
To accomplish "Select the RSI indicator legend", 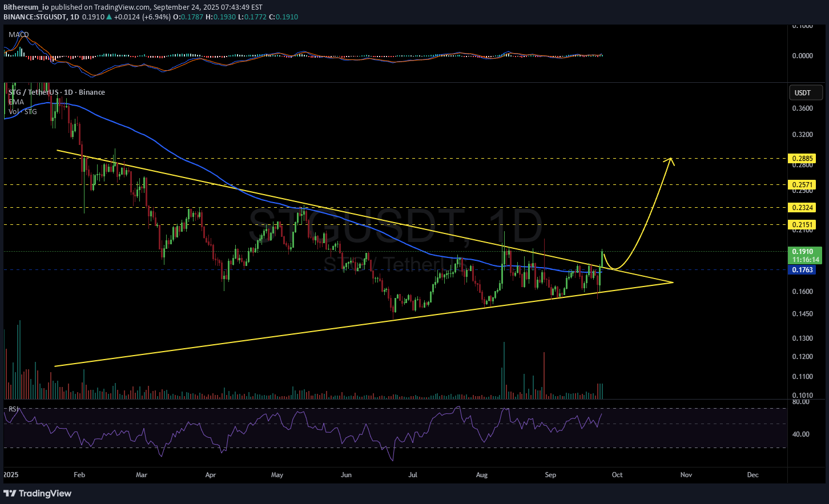I will click(14, 409).
